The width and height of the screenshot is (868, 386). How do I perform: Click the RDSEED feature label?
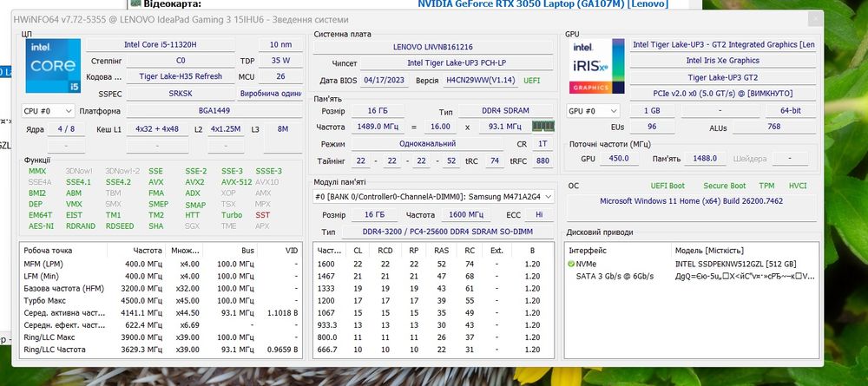click(120, 226)
